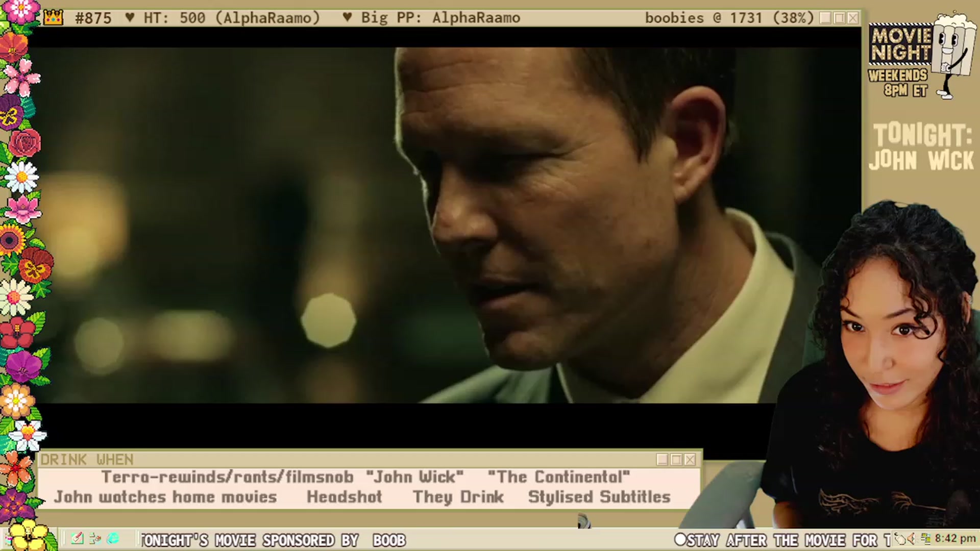Click the hand icon in the system tray
This screenshot has height=551, width=980.
[900, 539]
